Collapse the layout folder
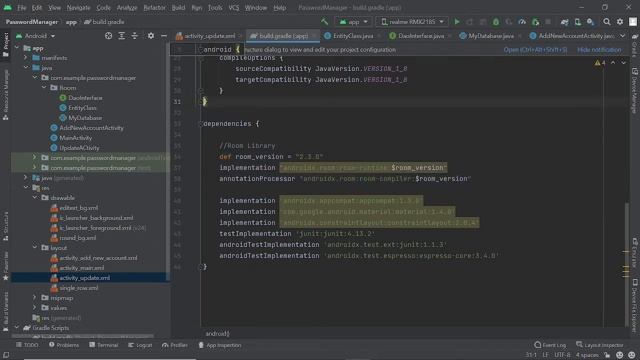The image size is (640, 360). pos(35,248)
